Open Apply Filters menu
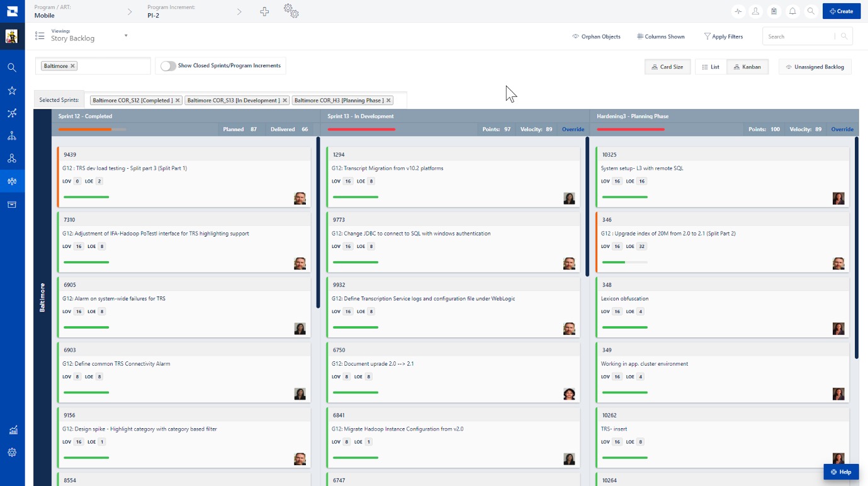 [723, 36]
